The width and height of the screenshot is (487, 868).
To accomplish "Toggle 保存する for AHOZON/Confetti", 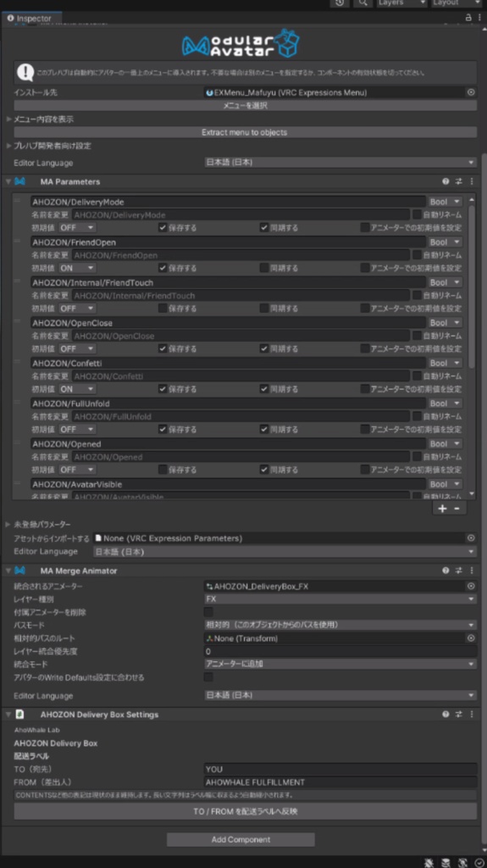I will [x=163, y=389].
